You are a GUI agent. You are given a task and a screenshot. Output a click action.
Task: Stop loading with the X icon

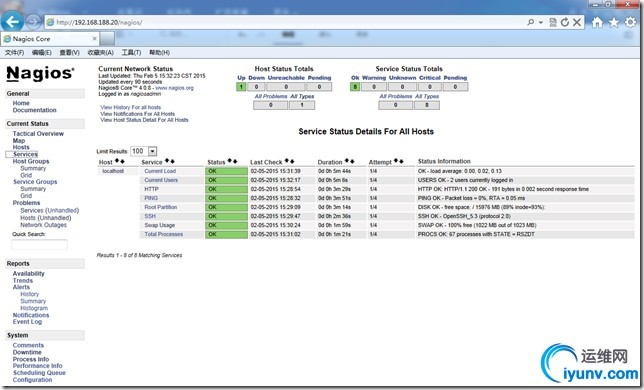click(577, 22)
